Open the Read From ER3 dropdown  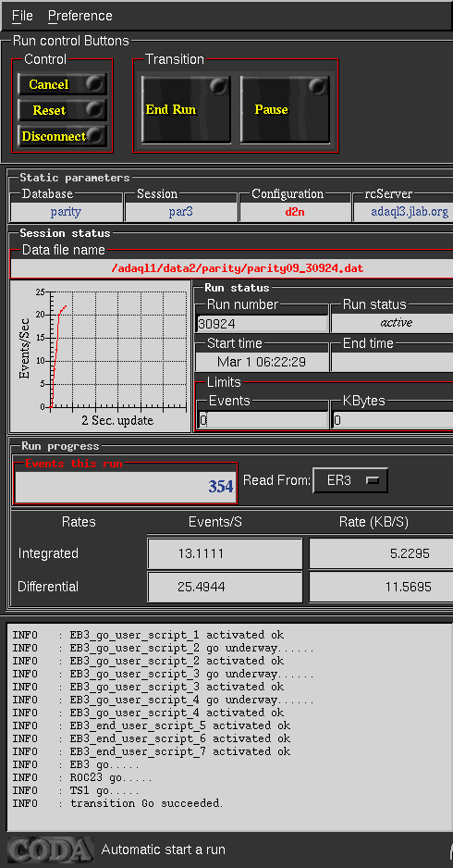(350, 480)
